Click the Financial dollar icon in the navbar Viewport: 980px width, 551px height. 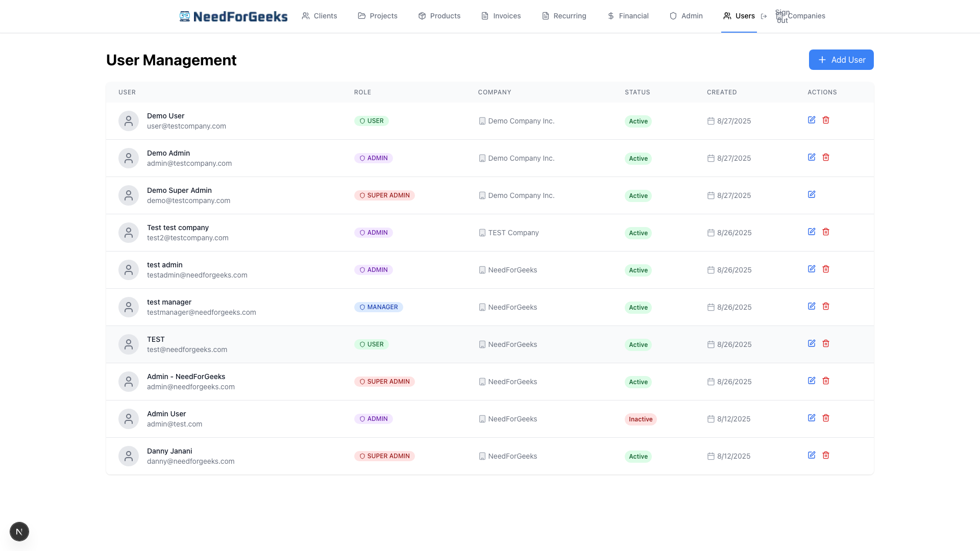[610, 16]
